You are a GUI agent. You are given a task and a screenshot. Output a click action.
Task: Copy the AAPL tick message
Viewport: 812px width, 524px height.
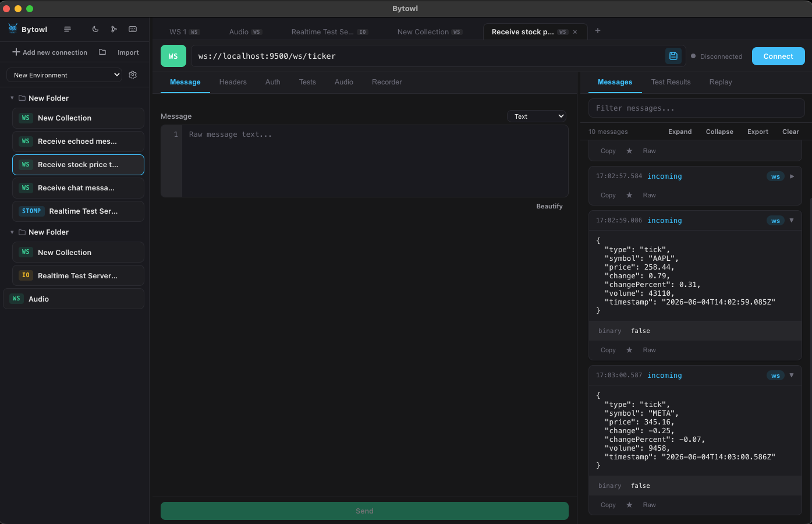pyautogui.click(x=608, y=350)
